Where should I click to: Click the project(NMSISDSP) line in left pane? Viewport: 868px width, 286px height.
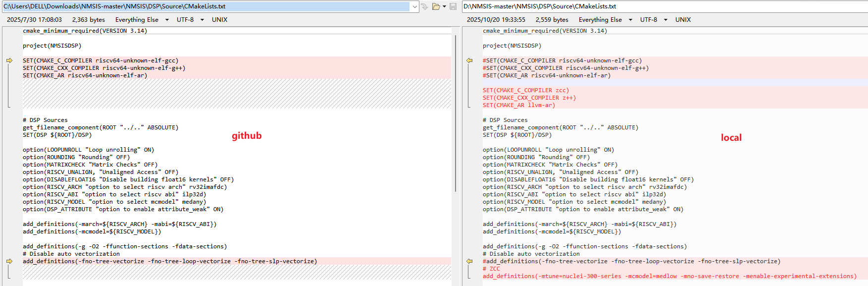tap(52, 46)
